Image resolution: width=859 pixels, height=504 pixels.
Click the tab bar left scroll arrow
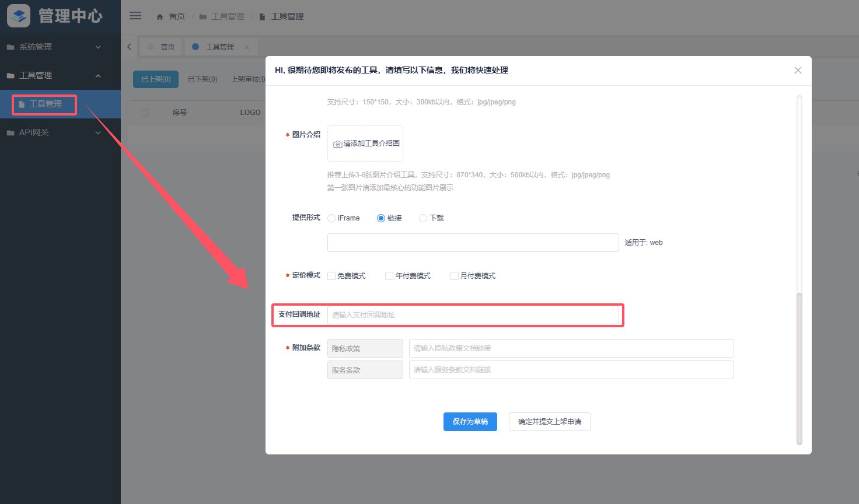[130, 47]
